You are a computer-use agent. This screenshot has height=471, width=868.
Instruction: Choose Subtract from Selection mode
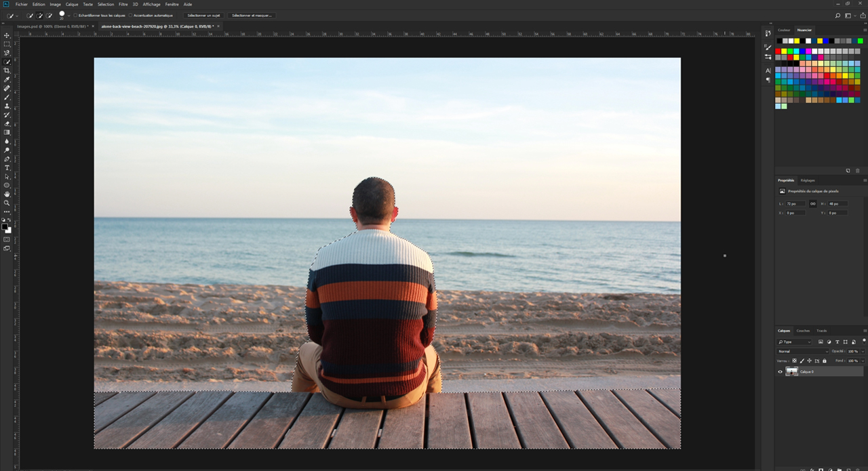tap(49, 16)
